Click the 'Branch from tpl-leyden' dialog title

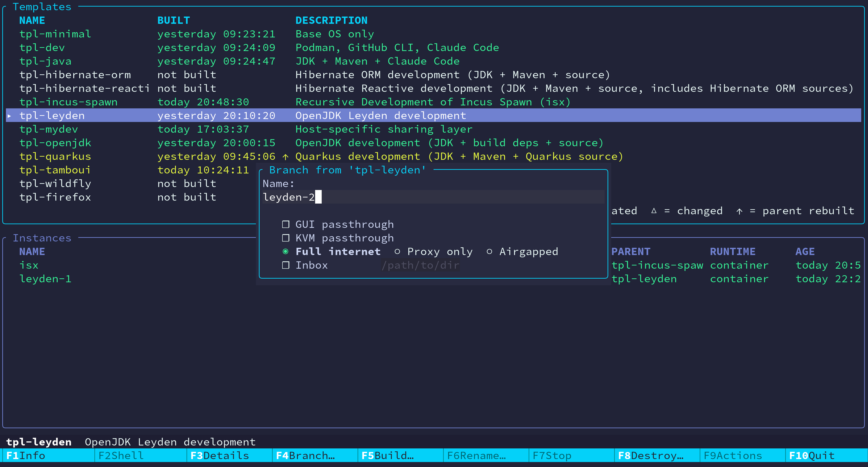347,170
